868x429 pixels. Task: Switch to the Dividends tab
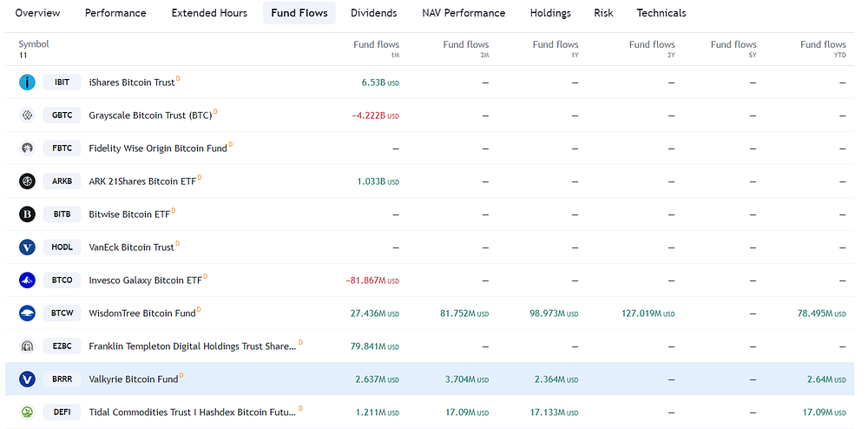tap(373, 13)
